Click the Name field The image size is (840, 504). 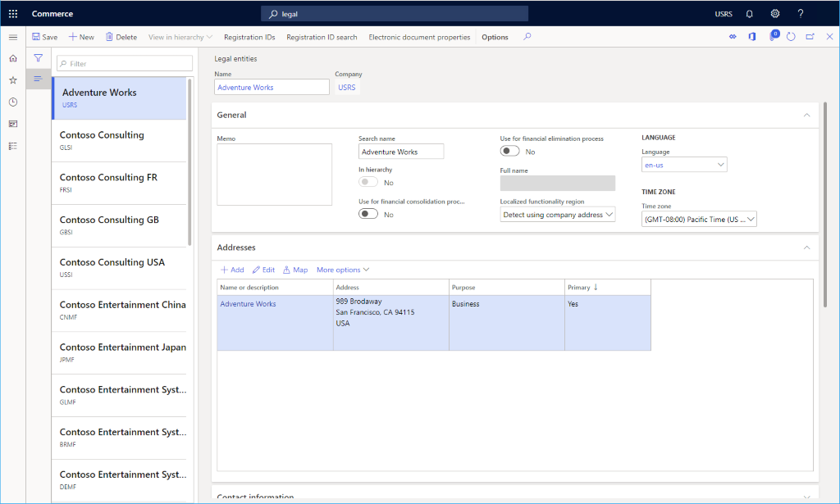pos(272,87)
